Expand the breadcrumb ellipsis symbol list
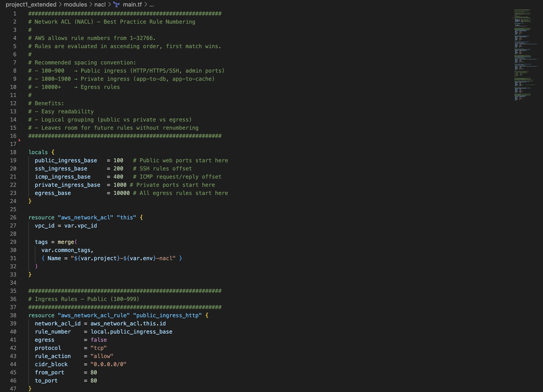This screenshot has width=543, height=392. (152, 5)
